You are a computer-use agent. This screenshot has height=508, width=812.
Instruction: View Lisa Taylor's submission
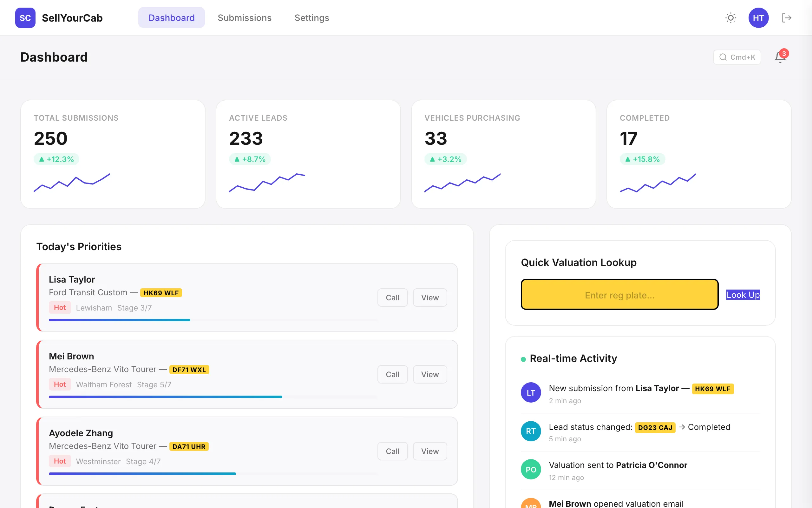coord(430,297)
